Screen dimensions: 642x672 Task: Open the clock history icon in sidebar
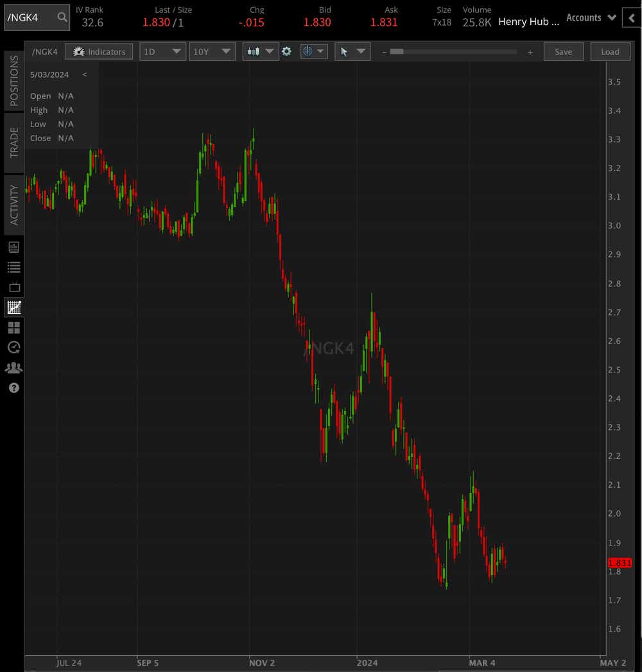click(13, 348)
